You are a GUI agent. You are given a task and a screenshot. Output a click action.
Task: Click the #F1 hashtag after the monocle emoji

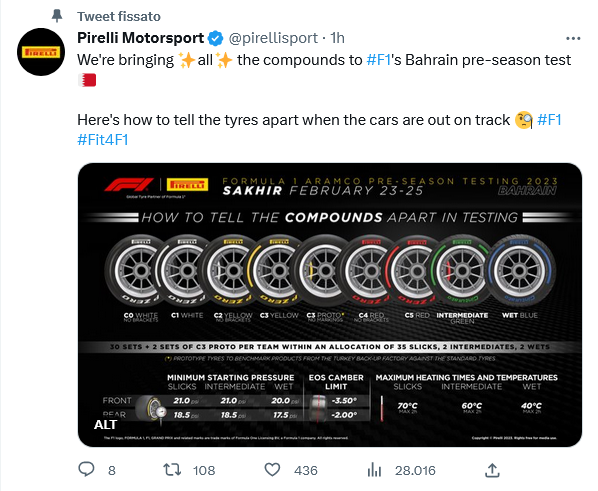549,120
